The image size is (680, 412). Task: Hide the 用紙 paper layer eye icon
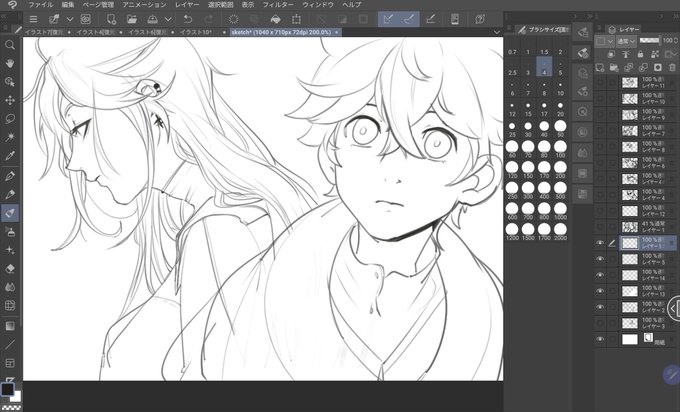point(600,339)
